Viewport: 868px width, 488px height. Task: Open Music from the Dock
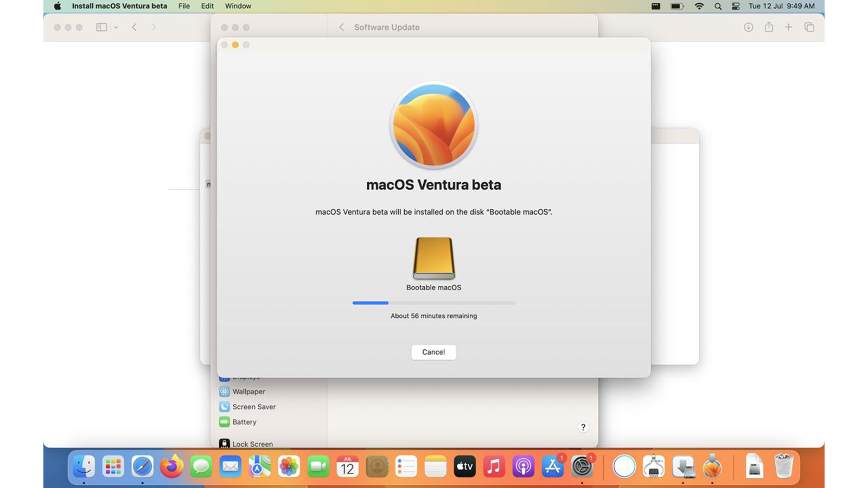pos(494,466)
